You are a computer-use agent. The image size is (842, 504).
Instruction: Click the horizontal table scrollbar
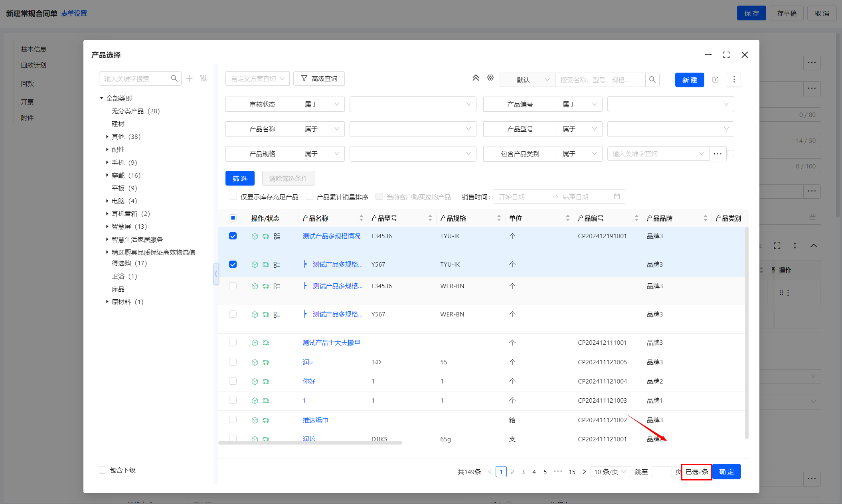pyautogui.click(x=310, y=443)
